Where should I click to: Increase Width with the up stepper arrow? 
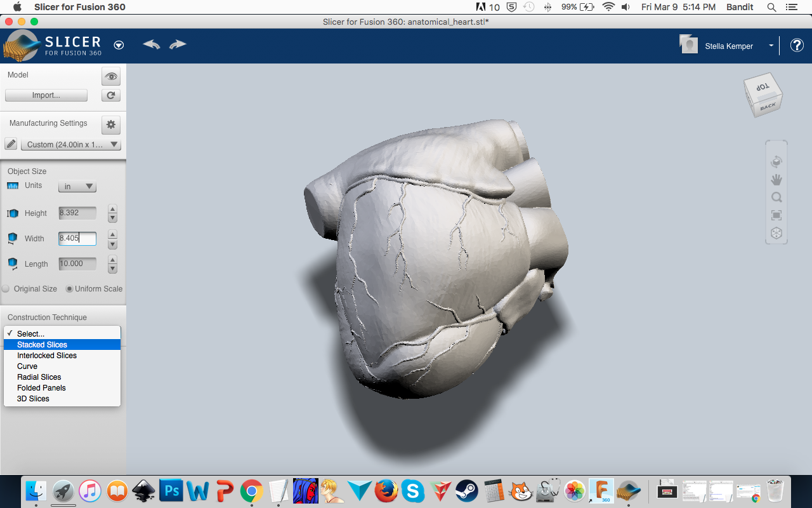112,234
